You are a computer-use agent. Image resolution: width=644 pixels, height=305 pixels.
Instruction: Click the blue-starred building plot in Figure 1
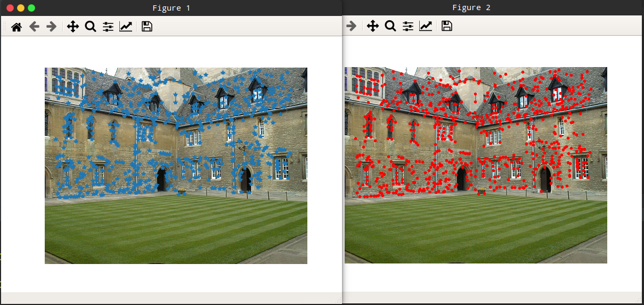(x=176, y=166)
